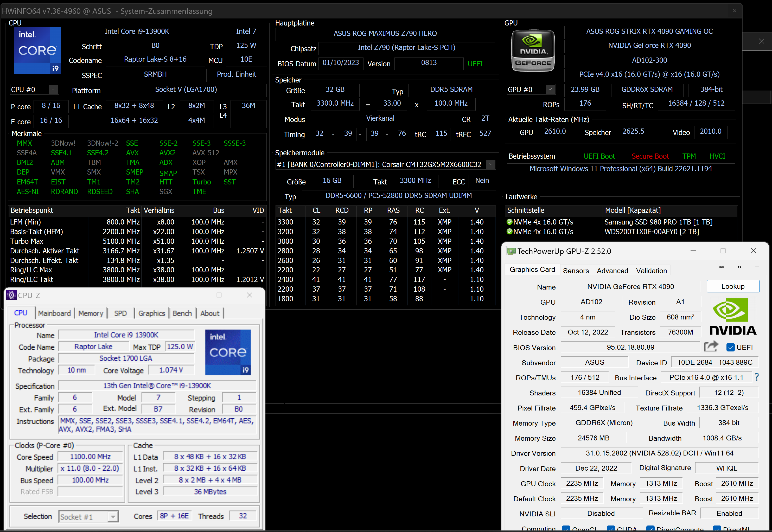
Task: Open the GPU #0 selector dropdown
Action: (550, 89)
